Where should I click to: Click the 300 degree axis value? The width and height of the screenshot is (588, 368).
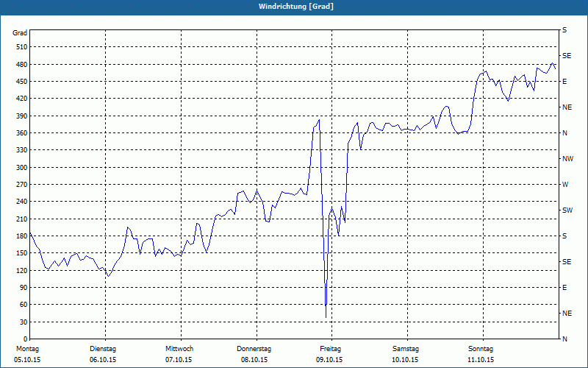coord(22,168)
